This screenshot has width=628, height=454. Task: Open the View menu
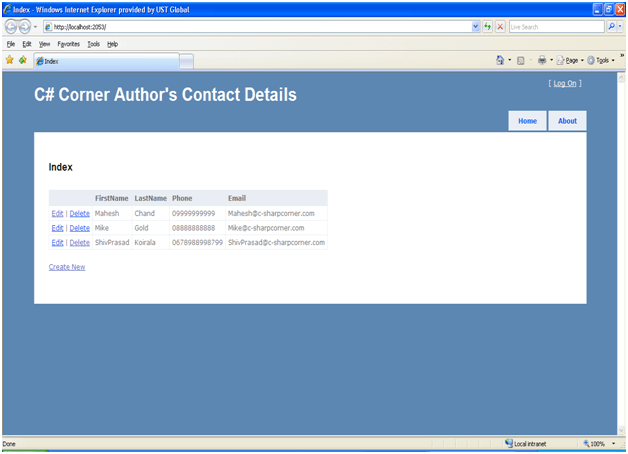pos(44,44)
